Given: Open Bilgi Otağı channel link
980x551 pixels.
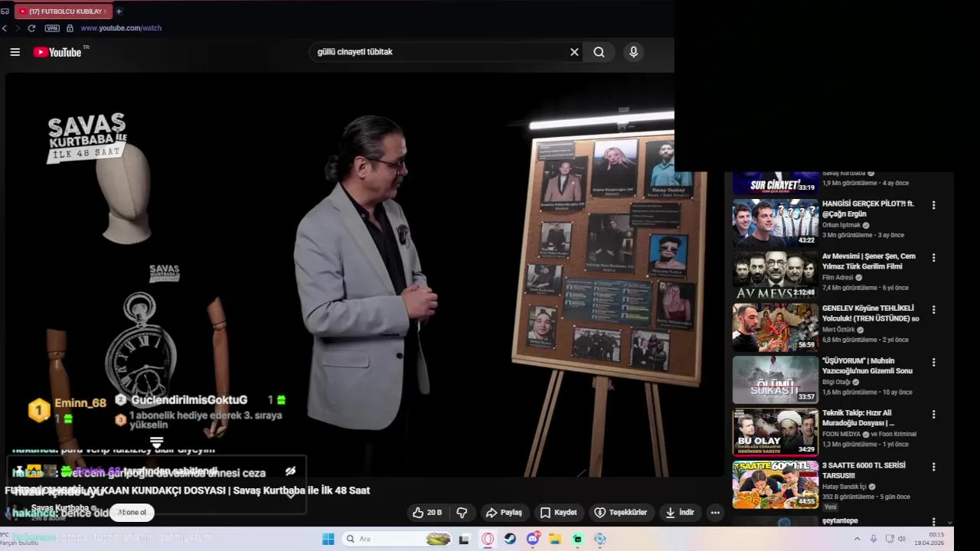Looking at the screenshot, I should [836, 382].
